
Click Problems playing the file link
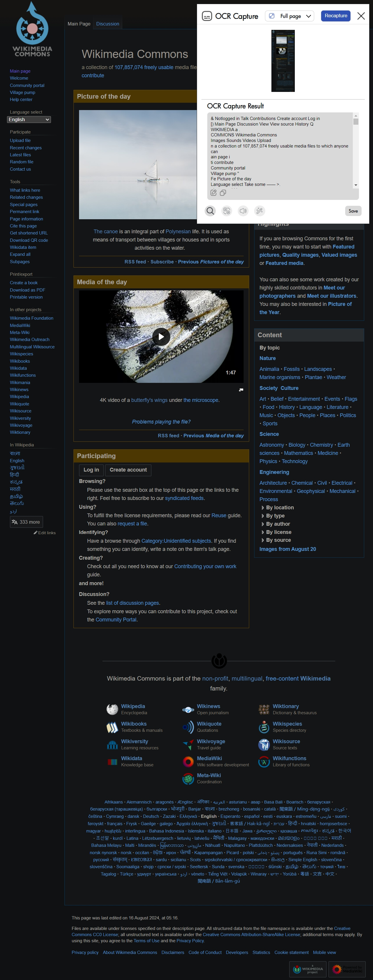[x=161, y=422]
